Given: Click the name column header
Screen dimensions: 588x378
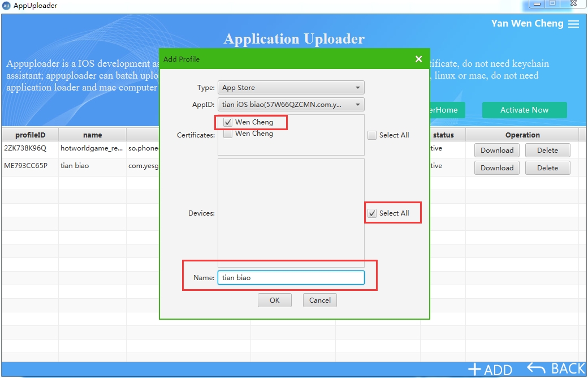Looking at the screenshot, I should tap(92, 135).
